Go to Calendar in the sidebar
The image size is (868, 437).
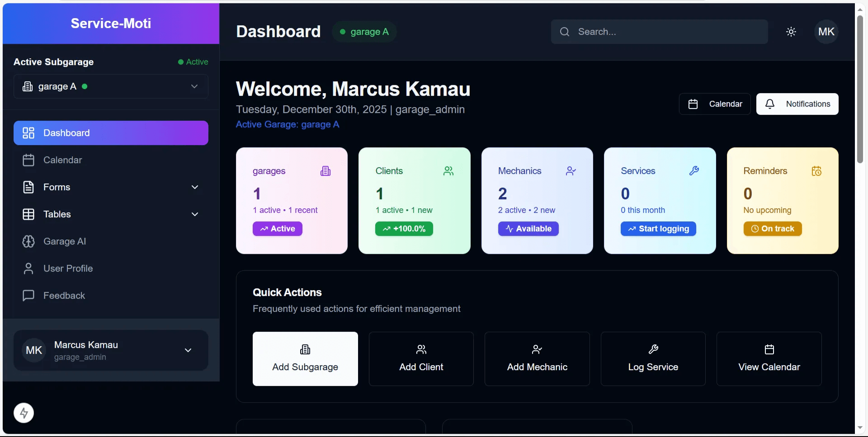coord(62,160)
